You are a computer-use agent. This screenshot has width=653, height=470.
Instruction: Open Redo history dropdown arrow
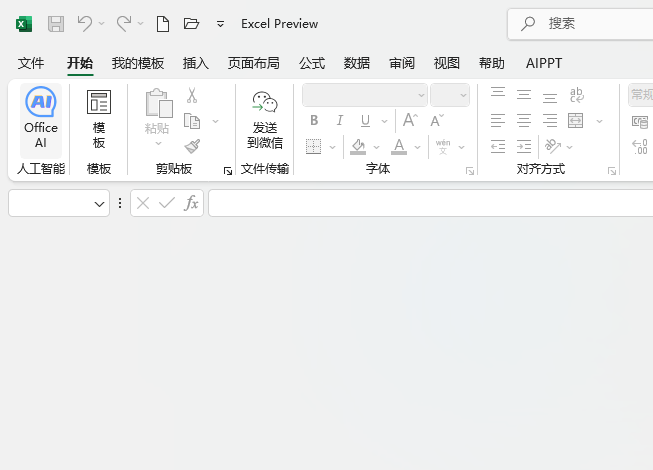pyautogui.click(x=140, y=24)
